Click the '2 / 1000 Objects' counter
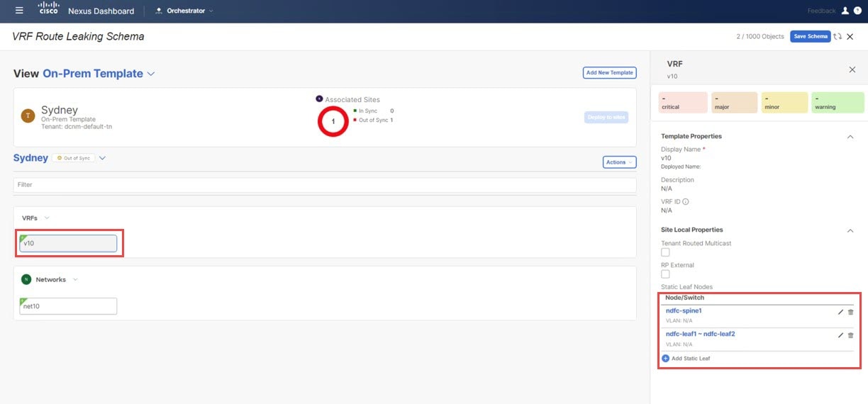 coord(760,36)
